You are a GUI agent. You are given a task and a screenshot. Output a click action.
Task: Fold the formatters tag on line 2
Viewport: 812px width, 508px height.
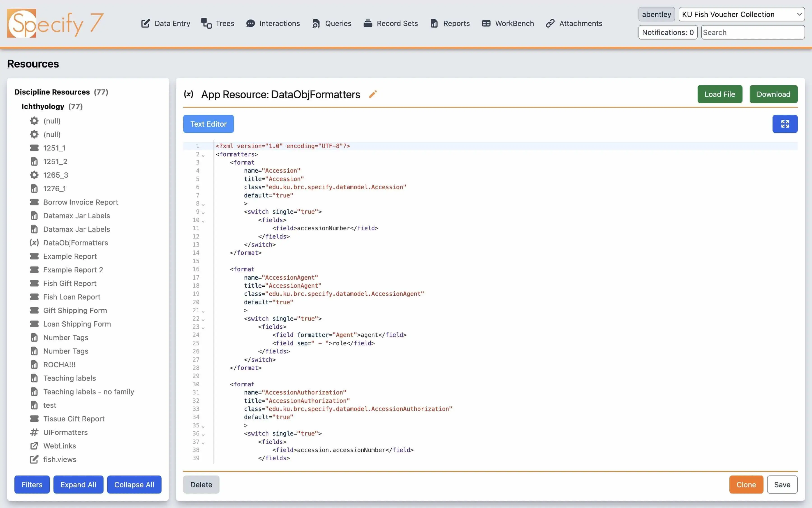(203, 155)
